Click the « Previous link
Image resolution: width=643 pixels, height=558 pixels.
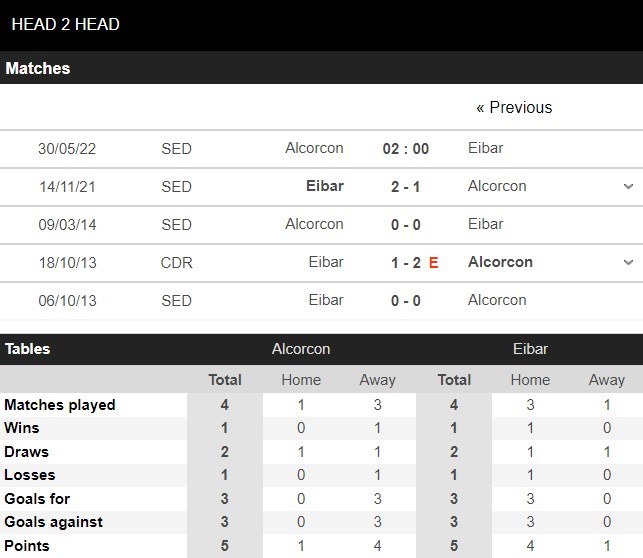(x=514, y=107)
